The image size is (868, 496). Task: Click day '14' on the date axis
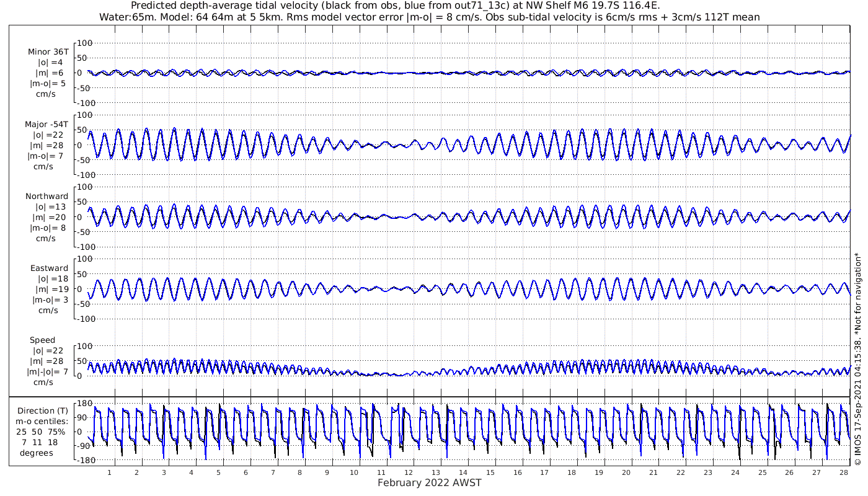click(463, 472)
